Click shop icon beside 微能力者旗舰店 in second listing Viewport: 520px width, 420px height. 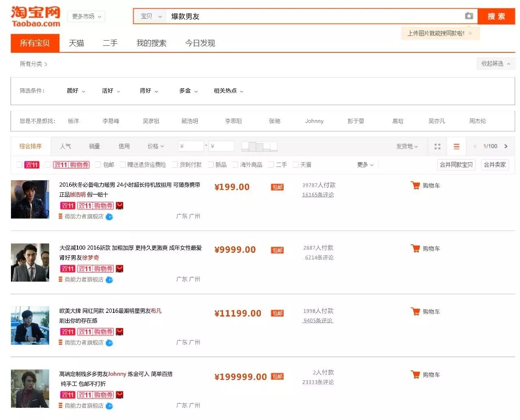pyautogui.click(x=61, y=279)
